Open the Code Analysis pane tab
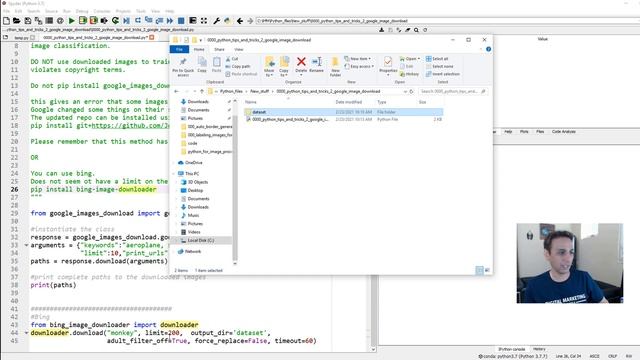 click(x=564, y=132)
